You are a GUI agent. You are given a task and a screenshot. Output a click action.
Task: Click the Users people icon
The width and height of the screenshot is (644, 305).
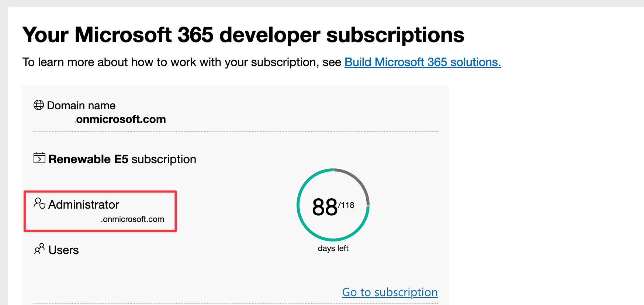pos(39,249)
